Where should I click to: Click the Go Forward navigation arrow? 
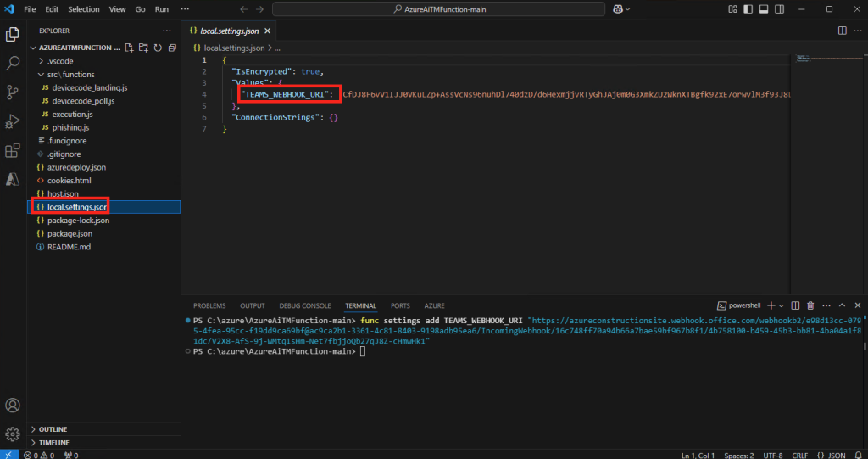tap(259, 8)
